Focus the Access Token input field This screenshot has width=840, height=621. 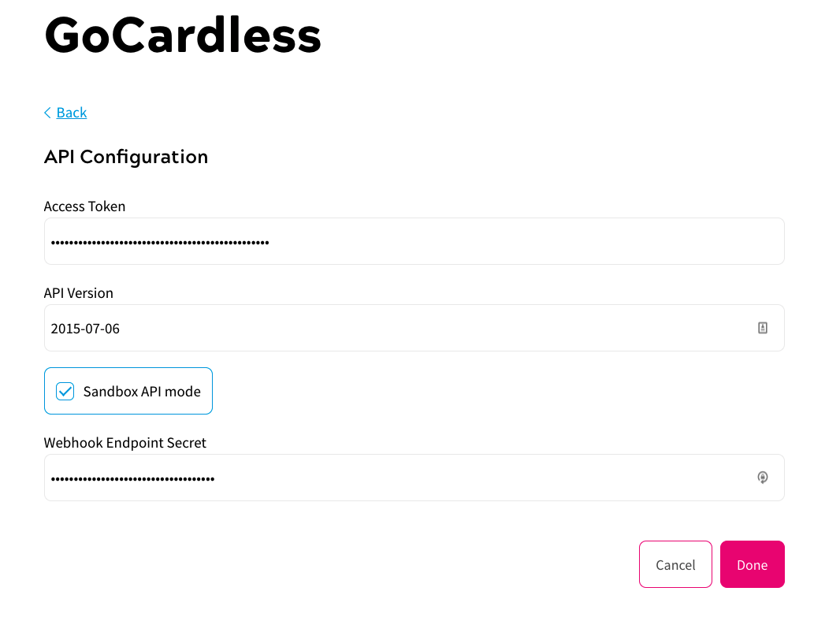pyautogui.click(x=414, y=241)
